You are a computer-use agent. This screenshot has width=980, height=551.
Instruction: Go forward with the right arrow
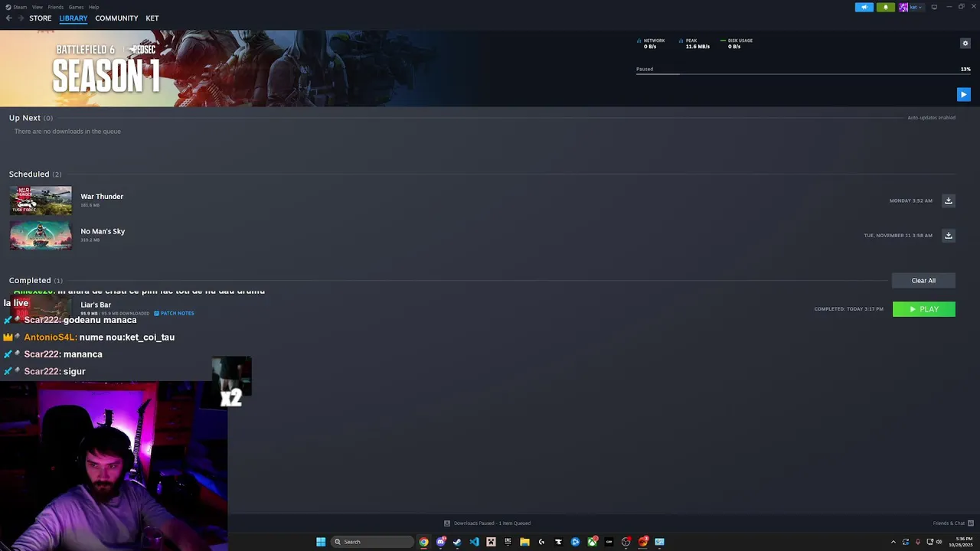[21, 18]
